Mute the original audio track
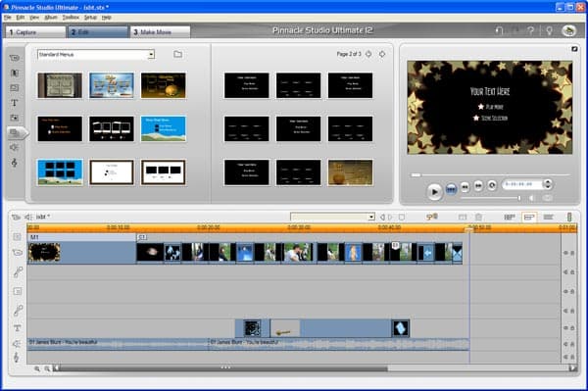588x391 pixels. (x=565, y=272)
